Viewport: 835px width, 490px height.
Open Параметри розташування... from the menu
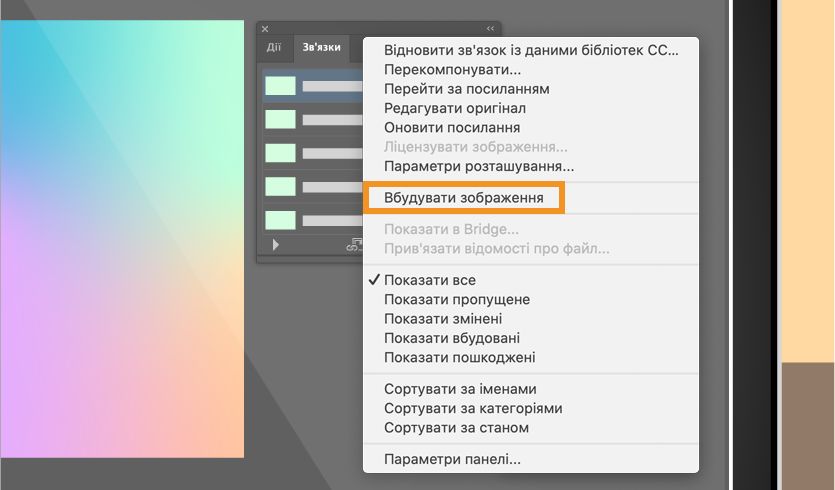pyautogui.click(x=479, y=166)
